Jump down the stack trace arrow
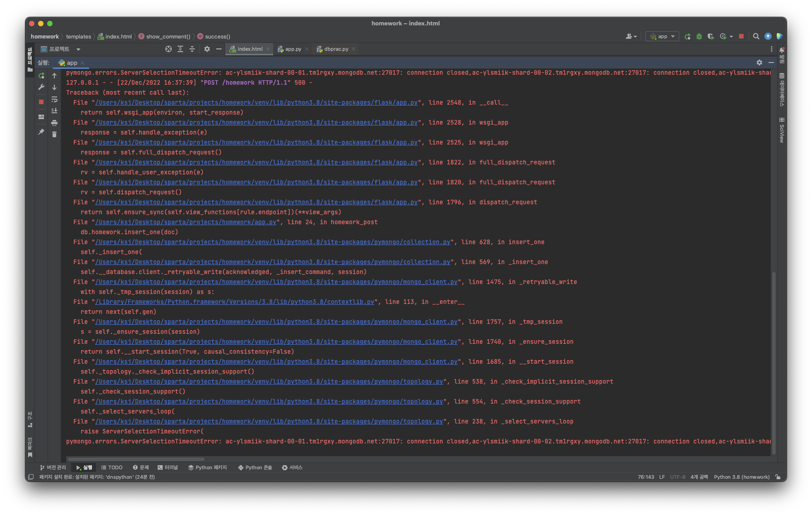The height and width of the screenshot is (515, 812). tap(54, 87)
